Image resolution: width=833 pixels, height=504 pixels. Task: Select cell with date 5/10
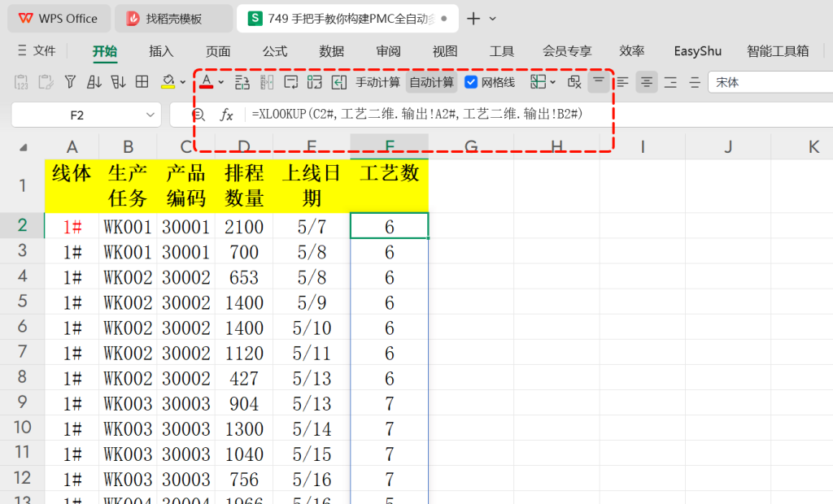coord(312,328)
